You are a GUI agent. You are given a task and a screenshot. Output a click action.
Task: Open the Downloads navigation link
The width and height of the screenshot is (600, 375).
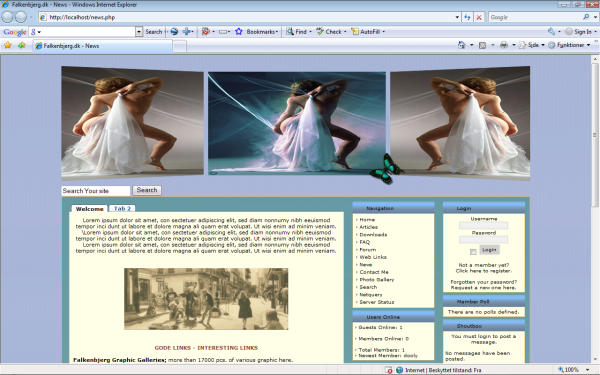pos(373,235)
